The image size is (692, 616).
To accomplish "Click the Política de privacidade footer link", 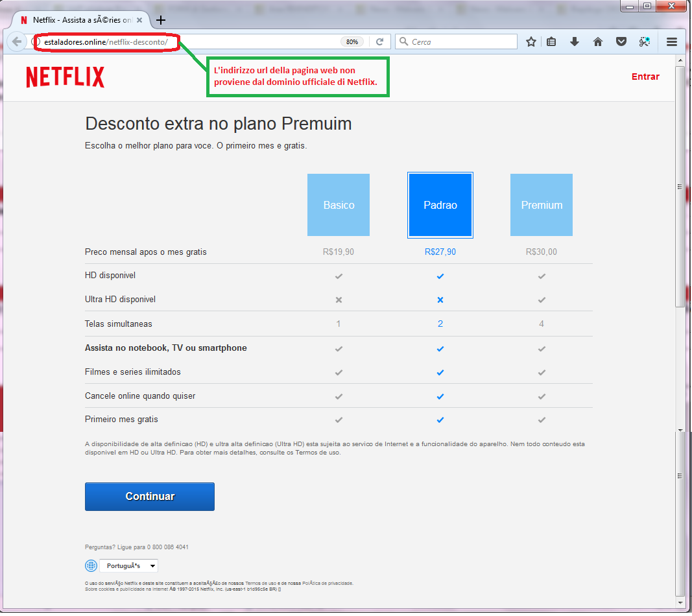I will [328, 583].
